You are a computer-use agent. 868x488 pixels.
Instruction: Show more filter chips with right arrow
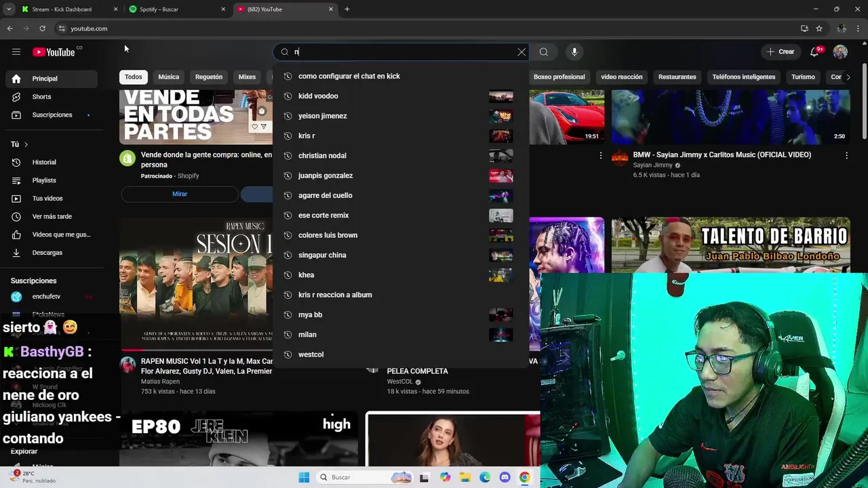pos(848,77)
